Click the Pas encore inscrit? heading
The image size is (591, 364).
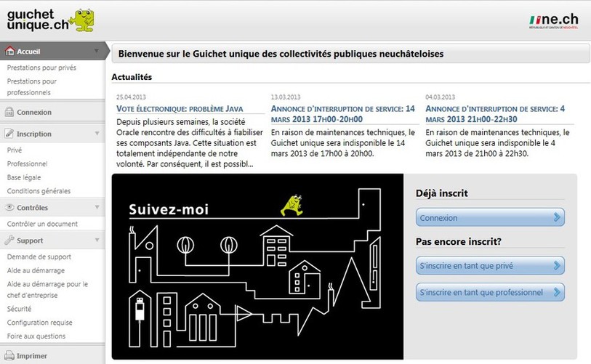click(458, 241)
